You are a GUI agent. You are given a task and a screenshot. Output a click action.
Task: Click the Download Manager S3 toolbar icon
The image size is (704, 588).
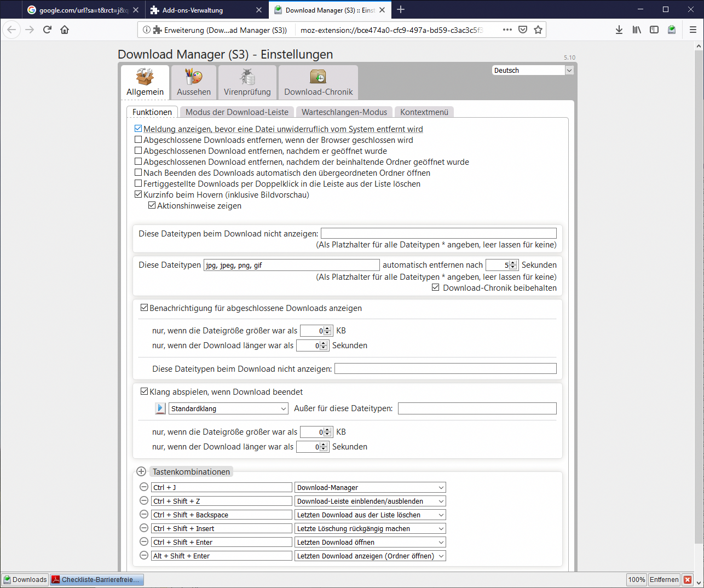(x=672, y=30)
